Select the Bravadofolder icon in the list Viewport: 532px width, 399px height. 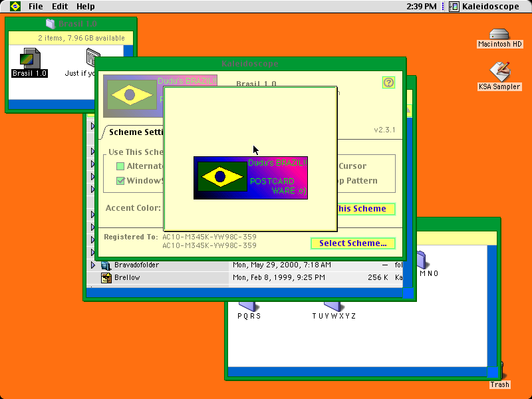pyautogui.click(x=106, y=265)
